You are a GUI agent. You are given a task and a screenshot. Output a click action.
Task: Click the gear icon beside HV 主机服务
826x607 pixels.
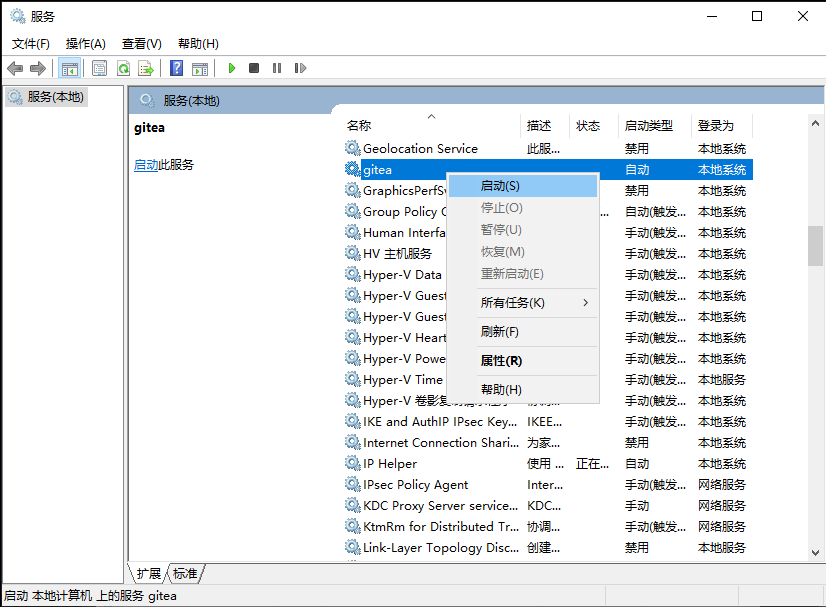click(x=352, y=253)
